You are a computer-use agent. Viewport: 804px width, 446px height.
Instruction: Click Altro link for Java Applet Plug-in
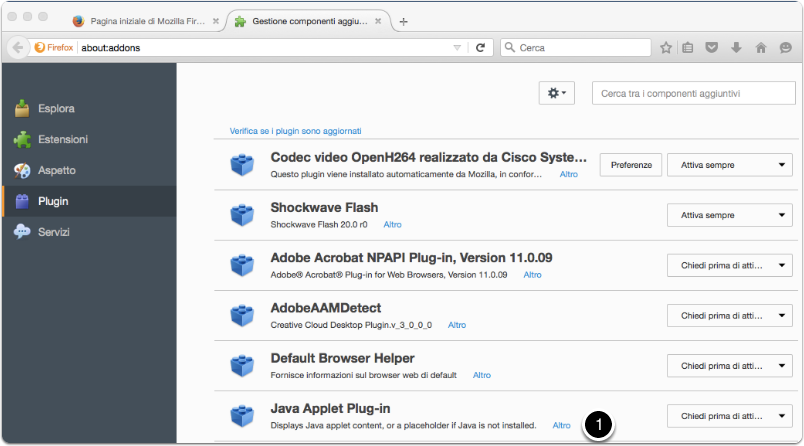561,425
